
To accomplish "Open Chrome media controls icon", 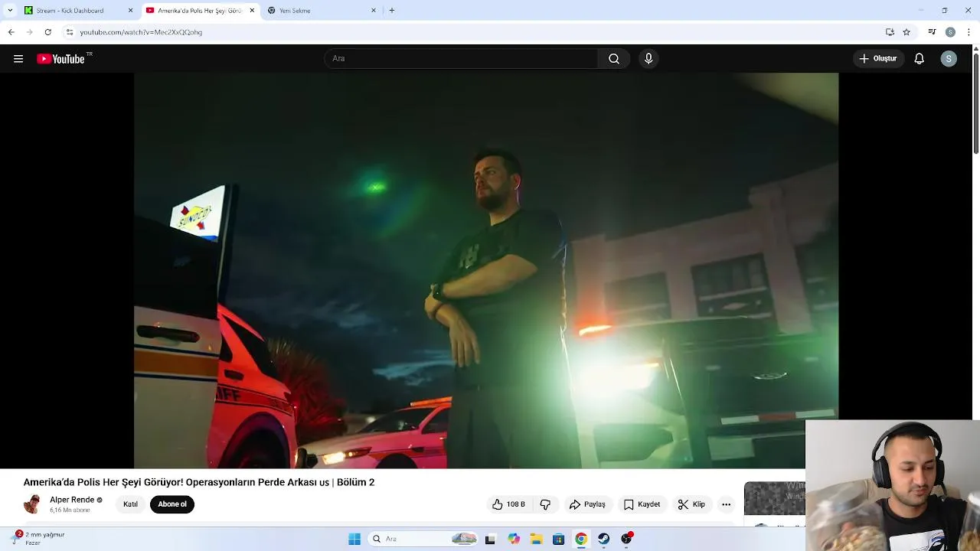I will (x=932, y=32).
